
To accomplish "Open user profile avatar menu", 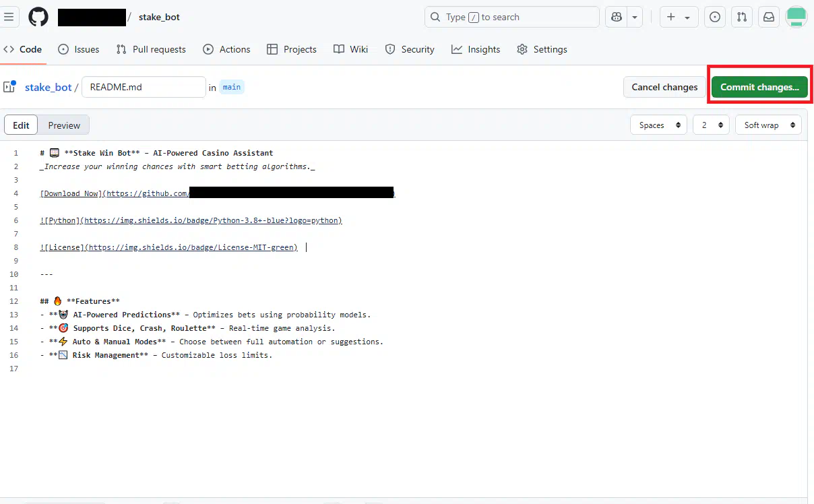I will point(796,17).
